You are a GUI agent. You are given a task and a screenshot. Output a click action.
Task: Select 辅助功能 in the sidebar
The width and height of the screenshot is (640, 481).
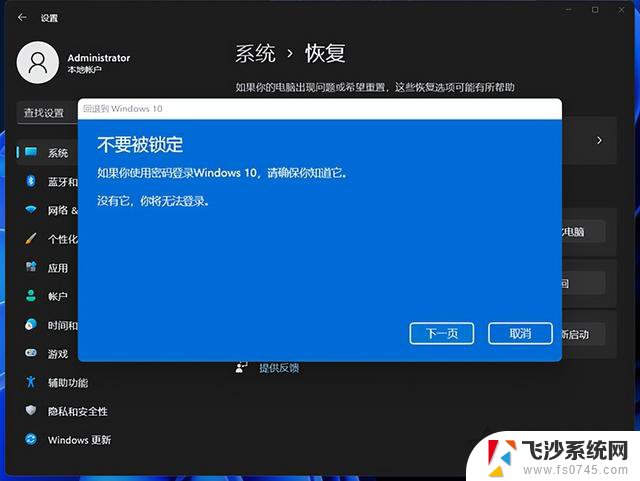coord(68,383)
